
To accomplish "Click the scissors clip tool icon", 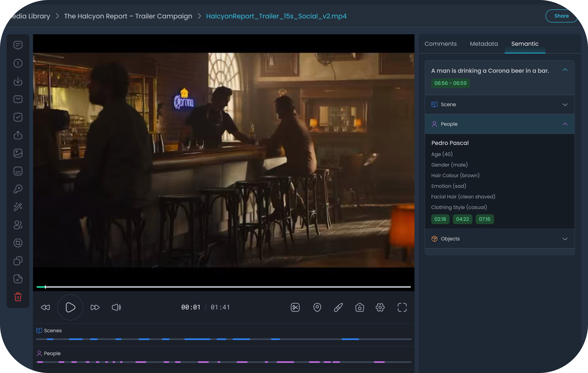I will [295, 307].
